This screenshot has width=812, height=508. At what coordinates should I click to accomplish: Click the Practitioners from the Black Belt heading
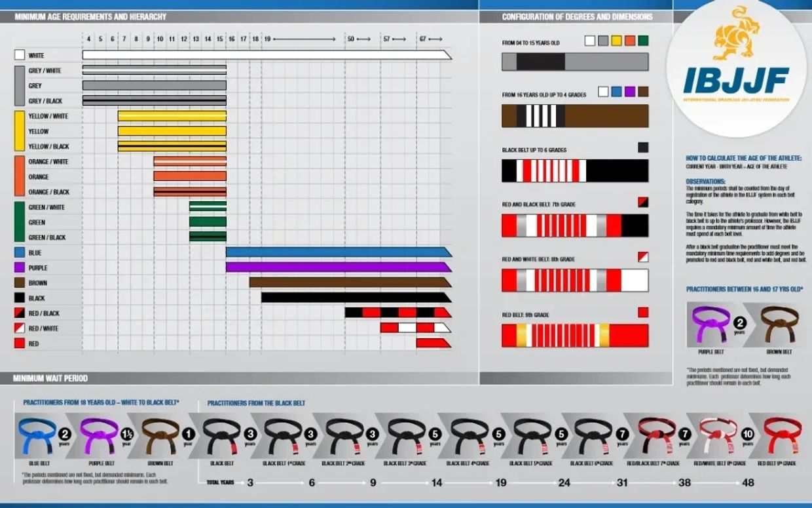pos(256,403)
